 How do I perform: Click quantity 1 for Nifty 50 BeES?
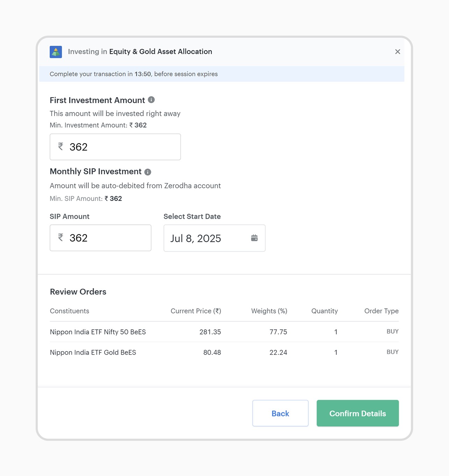[336, 332]
